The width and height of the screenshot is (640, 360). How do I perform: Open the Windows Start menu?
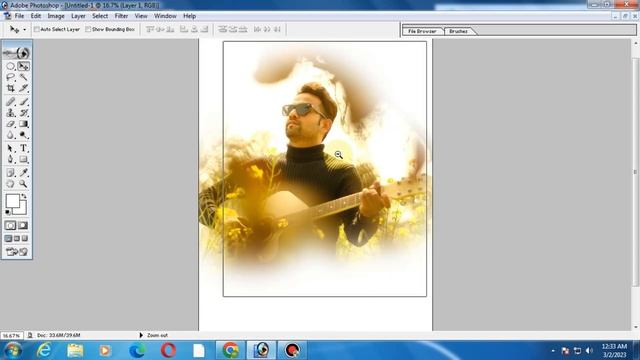point(13,350)
